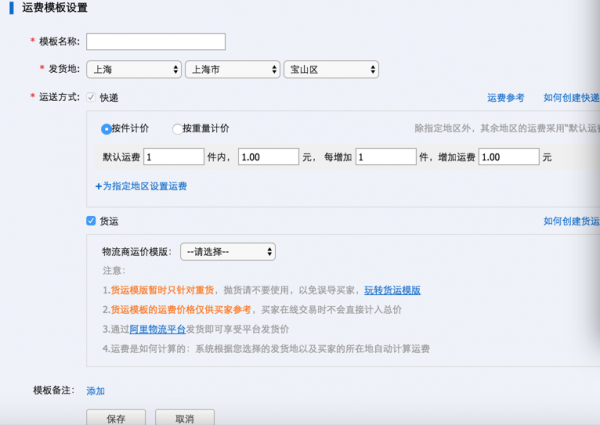The height and width of the screenshot is (425, 600).
Task: Select the 按件计价 radio button
Action: [x=106, y=129]
